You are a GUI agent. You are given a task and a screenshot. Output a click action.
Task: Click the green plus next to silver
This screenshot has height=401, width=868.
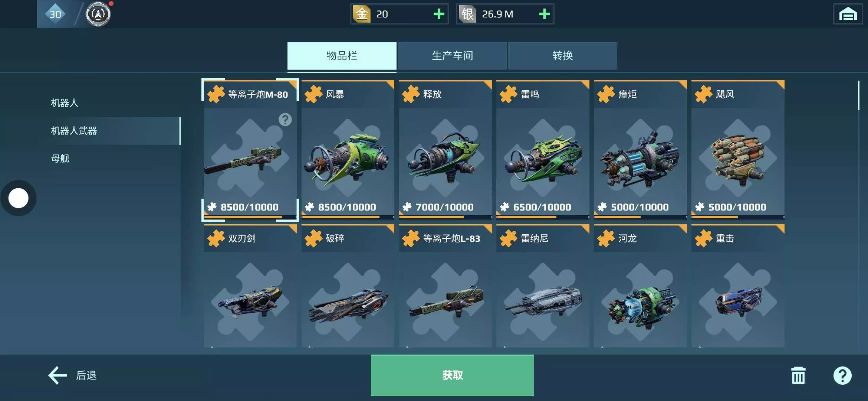tap(544, 14)
